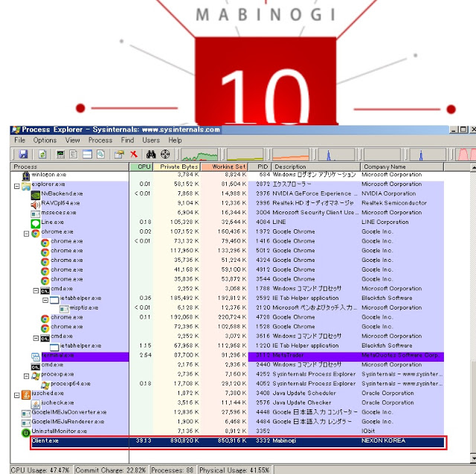Click the procexp.exe icon
The image size is (476, 474).
pos(36,376)
